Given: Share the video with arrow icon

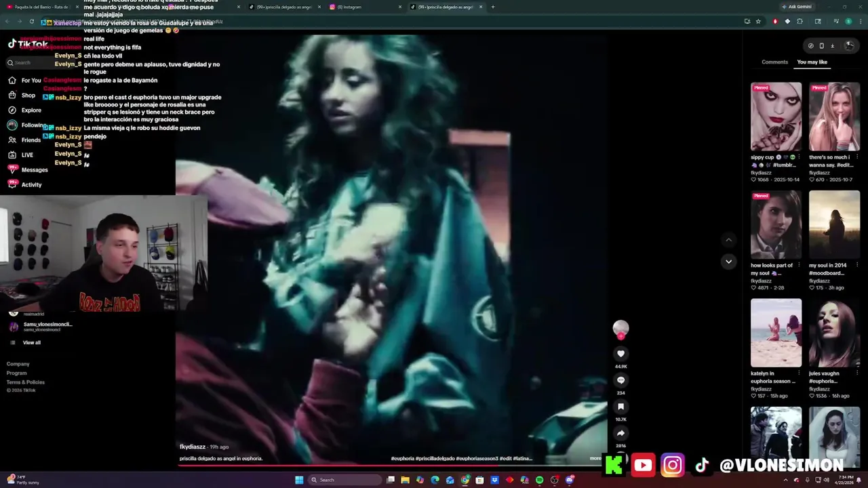Looking at the screenshot, I should coord(620,433).
